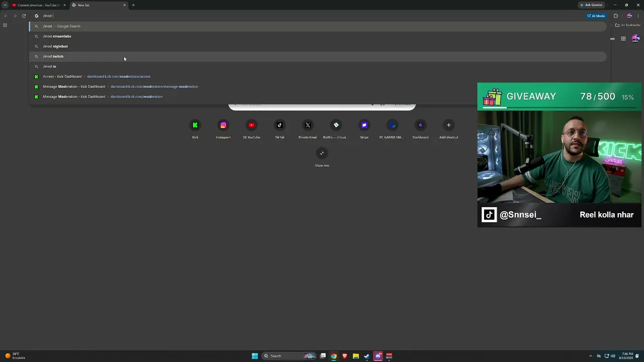Open the Extensions puzzle icon
Image resolution: width=644 pixels, height=362 pixels.
[615, 16]
